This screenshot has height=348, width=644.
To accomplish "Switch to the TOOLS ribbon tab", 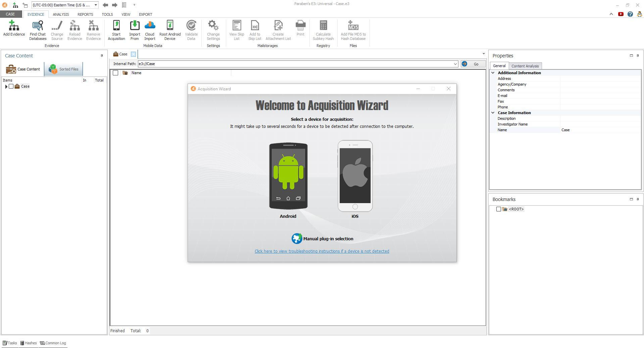I will point(107,14).
